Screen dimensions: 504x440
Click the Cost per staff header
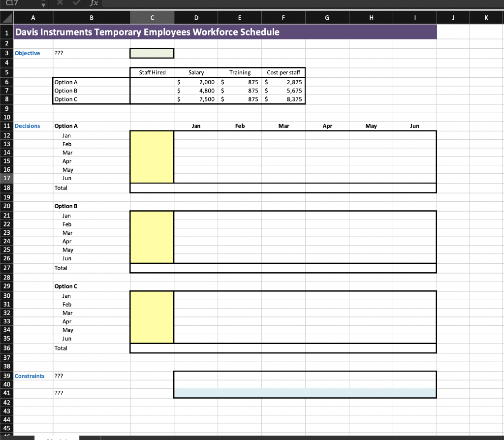coord(283,72)
